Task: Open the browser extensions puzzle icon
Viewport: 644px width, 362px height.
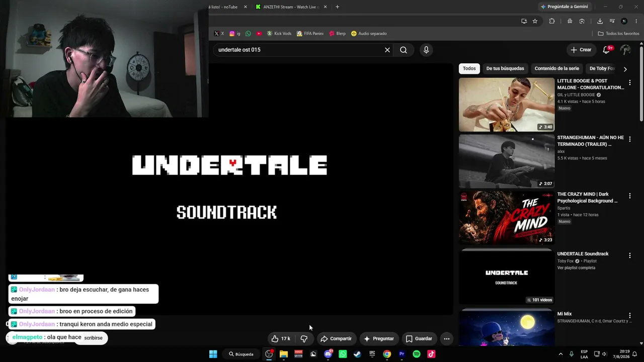Action: point(552,21)
